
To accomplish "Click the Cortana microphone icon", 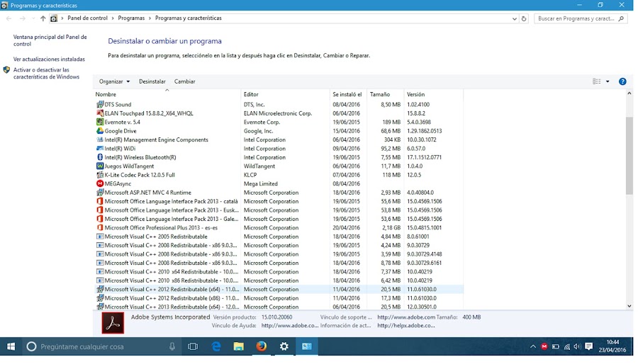I will click(x=172, y=346).
